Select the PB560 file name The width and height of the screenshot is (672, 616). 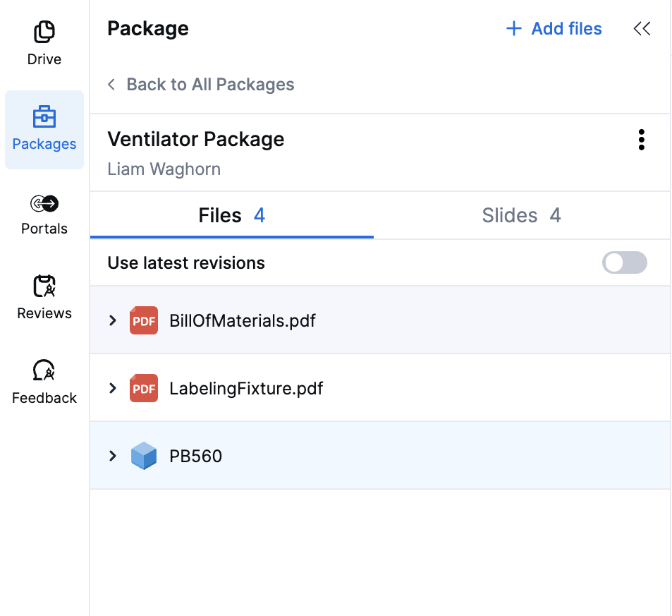(x=196, y=456)
